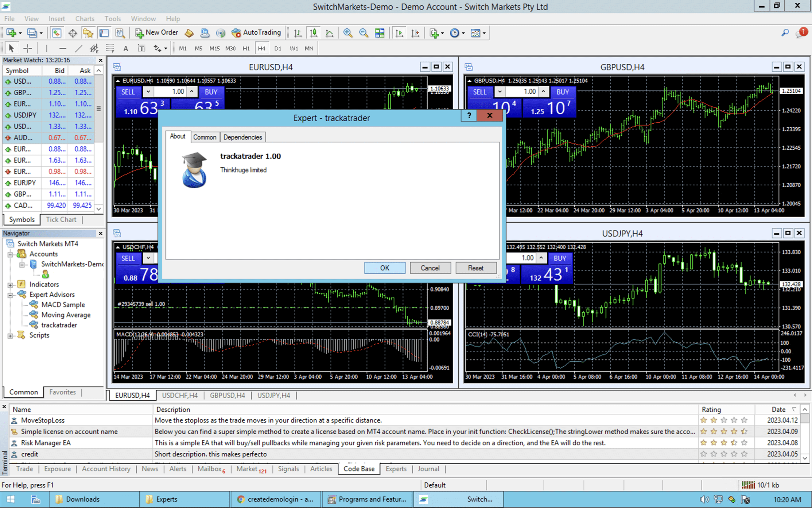Select the Crosshair cursor tool
812x508 pixels.
pyautogui.click(x=27, y=48)
